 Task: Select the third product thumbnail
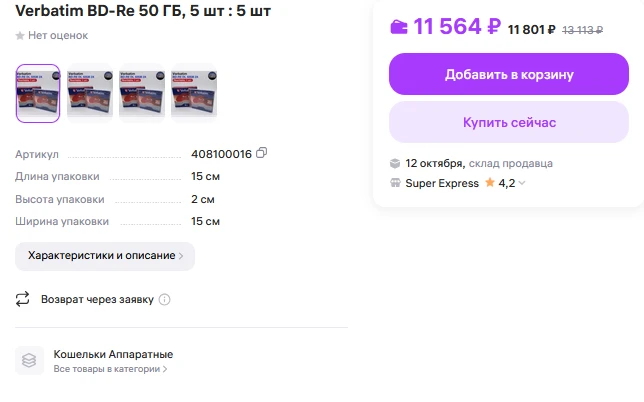click(x=142, y=93)
